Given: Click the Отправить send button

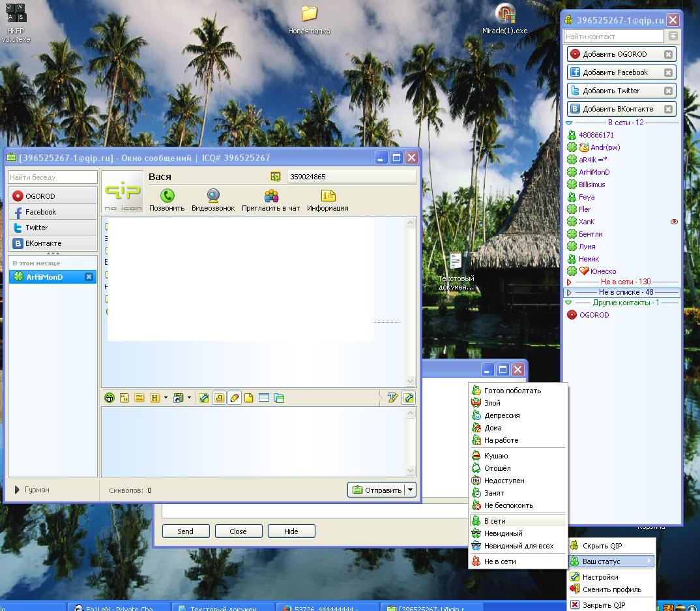Looking at the screenshot, I should coord(377,490).
